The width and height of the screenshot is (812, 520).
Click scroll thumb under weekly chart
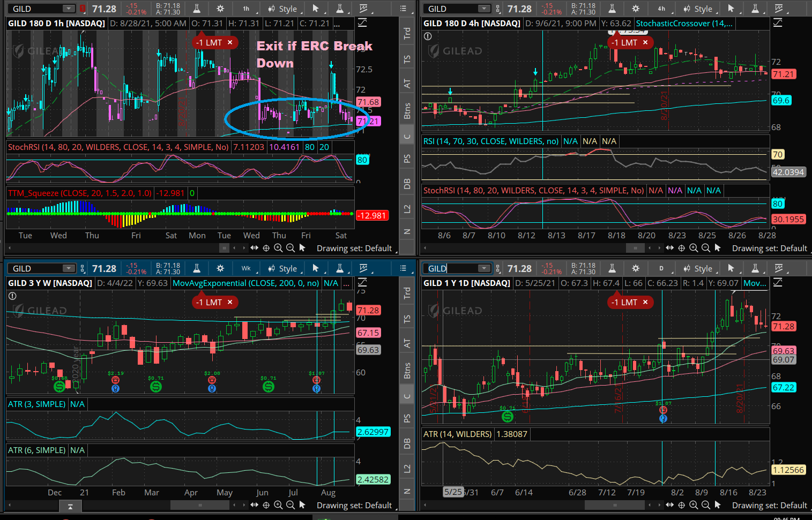pyautogui.click(x=200, y=505)
